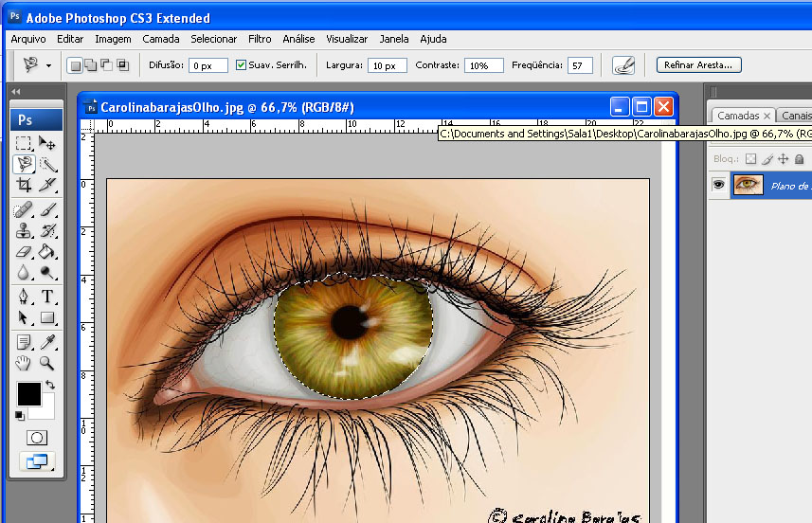Reset default foreground and background colors

tap(19, 415)
